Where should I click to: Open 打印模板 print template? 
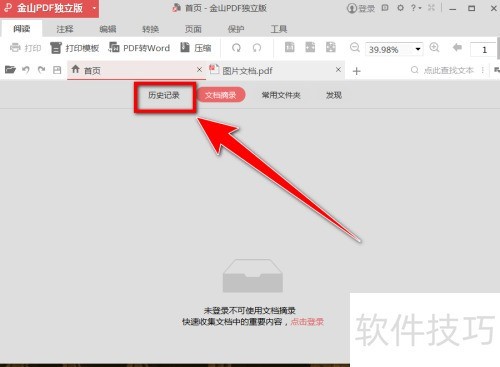pos(75,48)
